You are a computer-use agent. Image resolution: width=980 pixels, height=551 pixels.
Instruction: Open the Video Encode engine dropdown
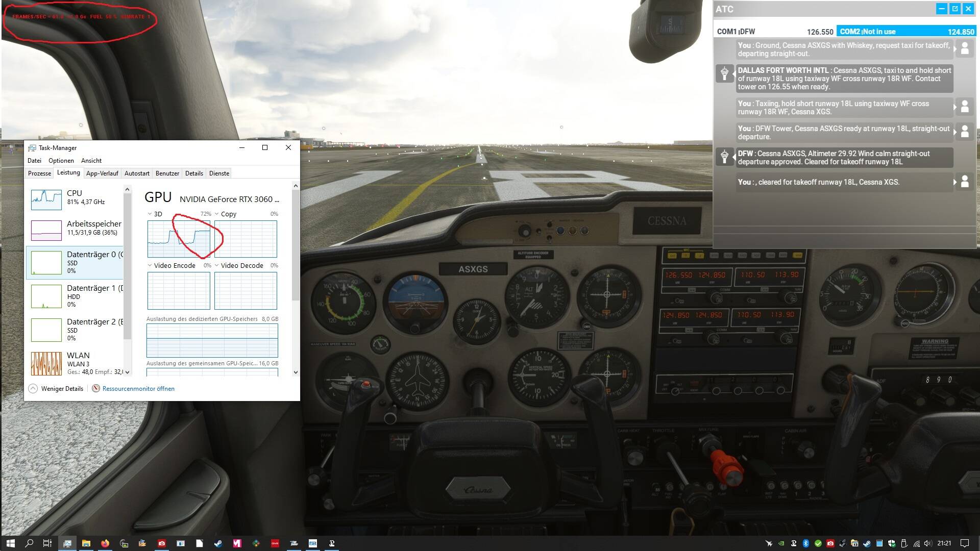pyautogui.click(x=150, y=266)
